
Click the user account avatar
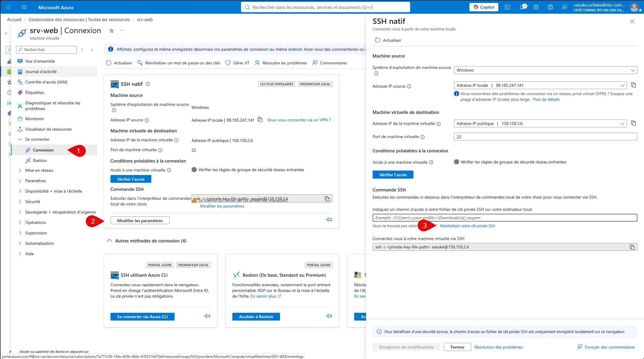pyautogui.click(x=634, y=7)
